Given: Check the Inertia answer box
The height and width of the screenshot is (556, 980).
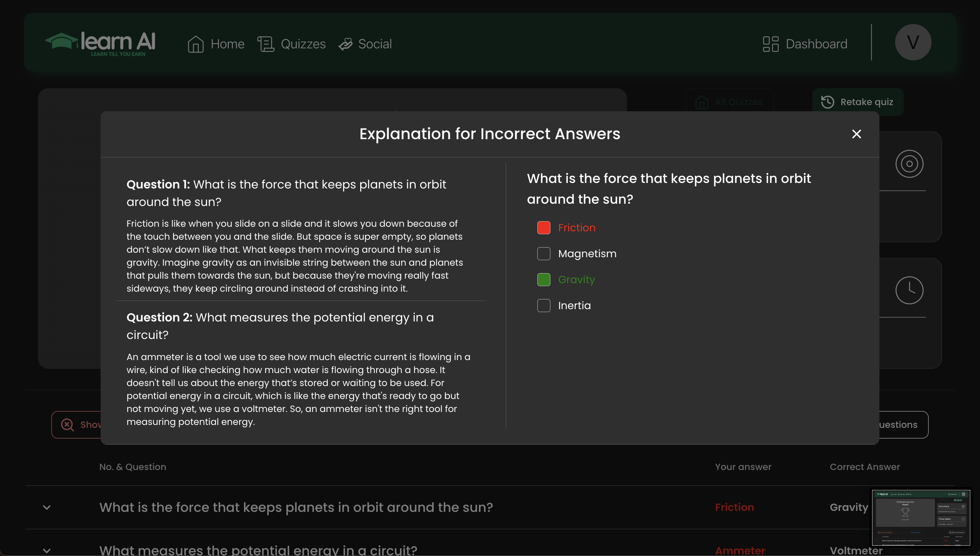Looking at the screenshot, I should pyautogui.click(x=544, y=306).
